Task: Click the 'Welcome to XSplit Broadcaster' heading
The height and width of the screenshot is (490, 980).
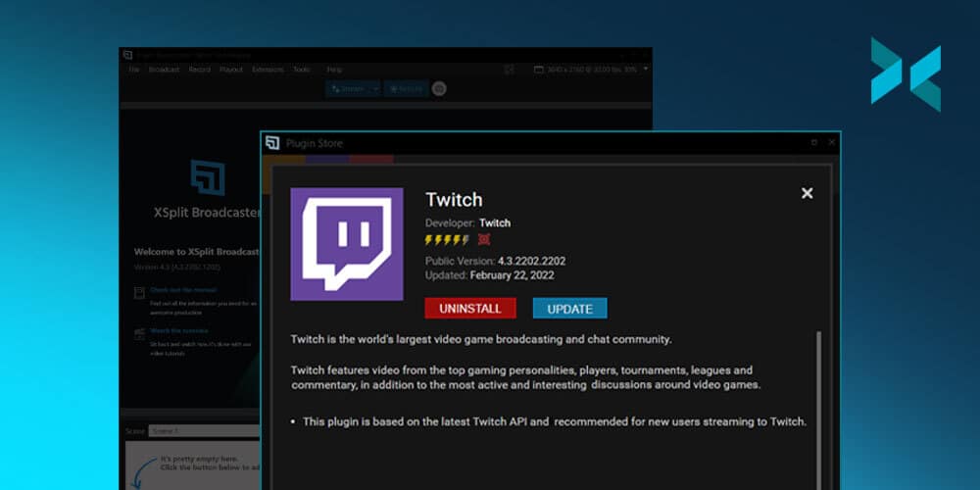Action: (x=196, y=252)
